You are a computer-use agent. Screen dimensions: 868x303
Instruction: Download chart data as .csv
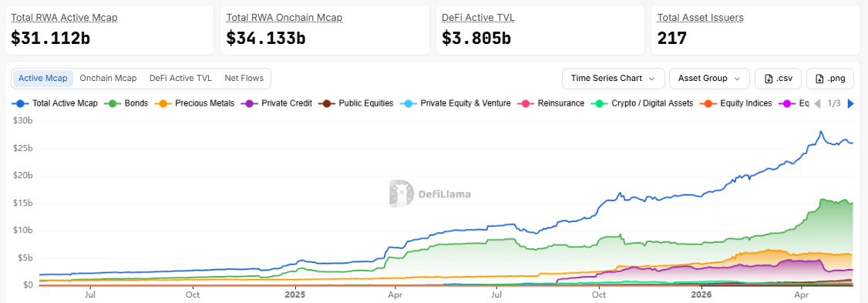[778, 79]
